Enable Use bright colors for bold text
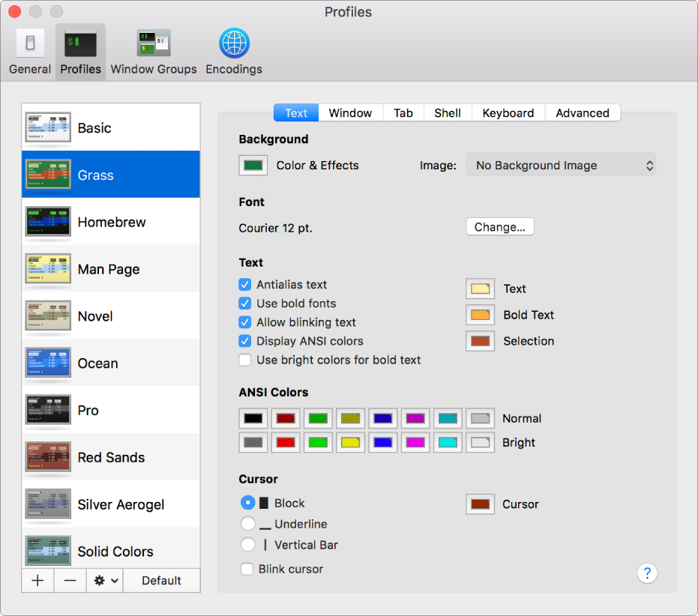The width and height of the screenshot is (698, 616). pyautogui.click(x=245, y=360)
